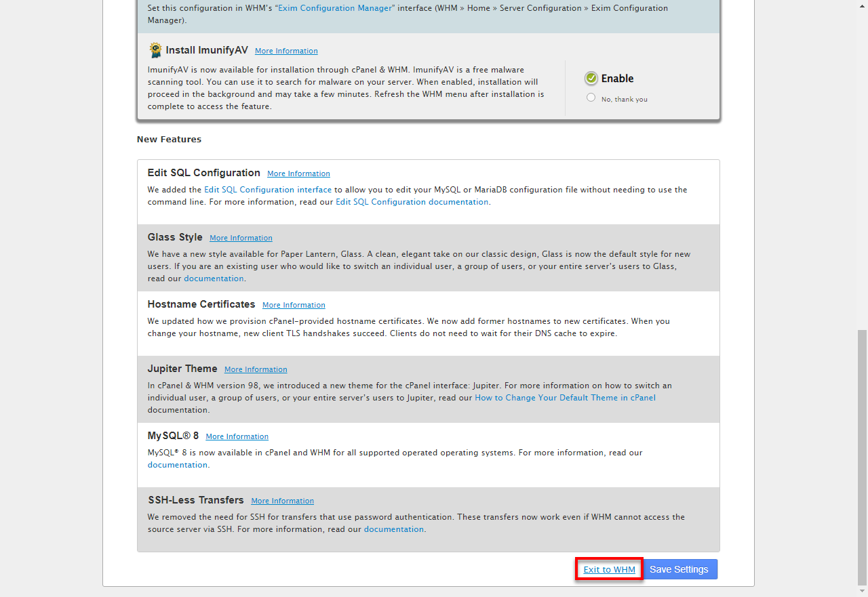Open More Information for MySQL 8
Image resolution: width=868 pixels, height=597 pixels.
(x=237, y=436)
